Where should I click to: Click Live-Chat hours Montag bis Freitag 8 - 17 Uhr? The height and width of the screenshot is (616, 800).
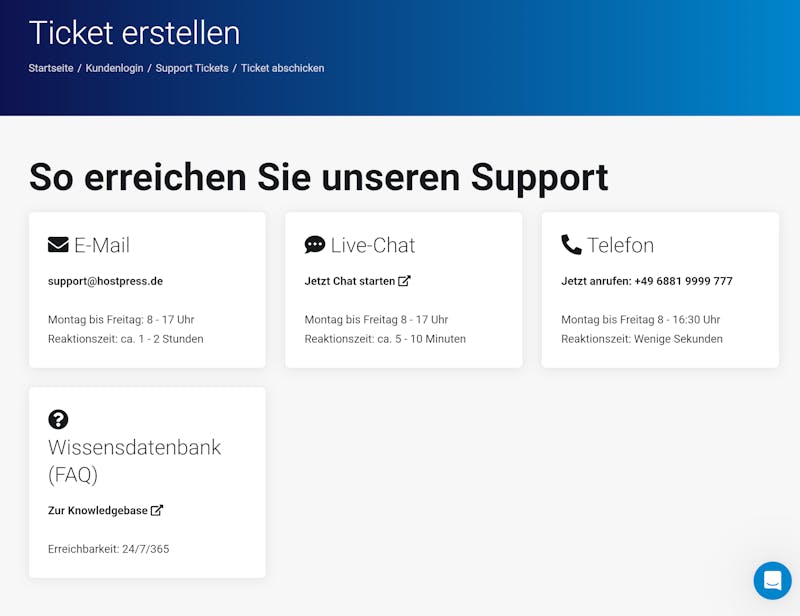[x=377, y=319]
